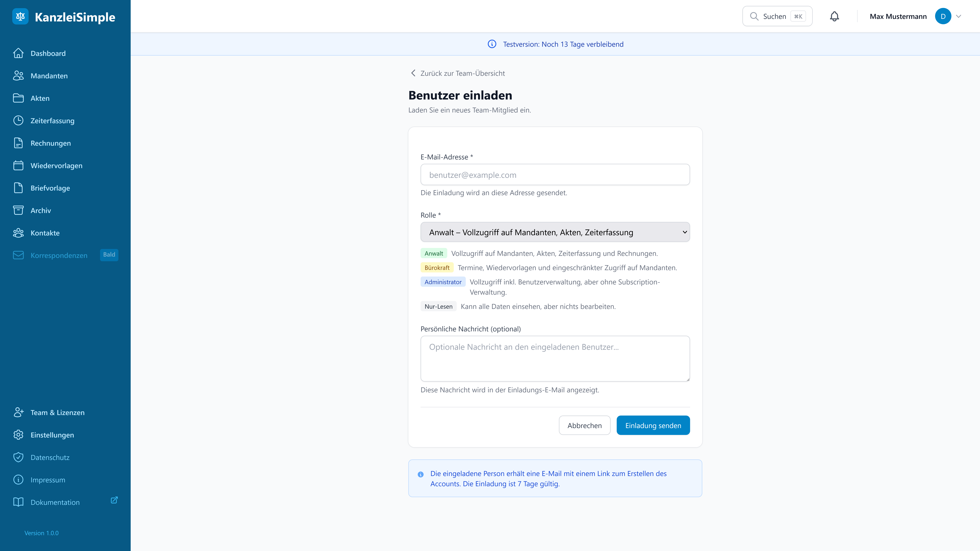The width and height of the screenshot is (980, 551).
Task: Click the Zeiterfassung clock icon
Action: pyautogui.click(x=18, y=121)
